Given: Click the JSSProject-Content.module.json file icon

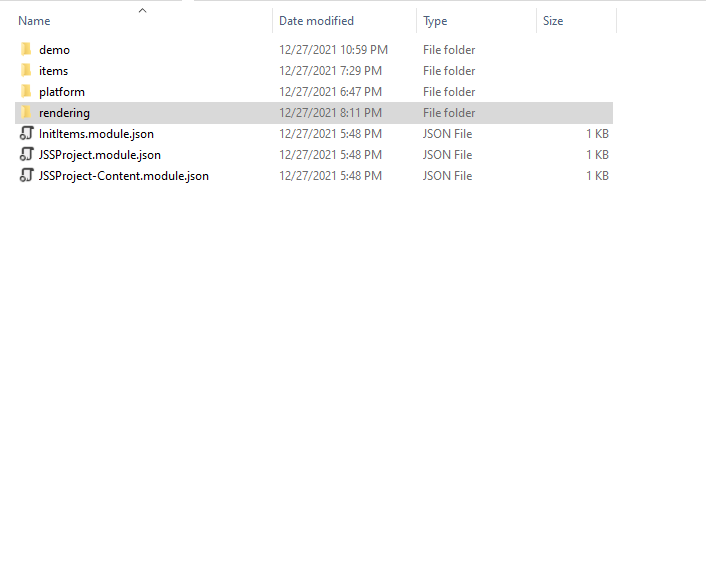Looking at the screenshot, I should 27,176.
